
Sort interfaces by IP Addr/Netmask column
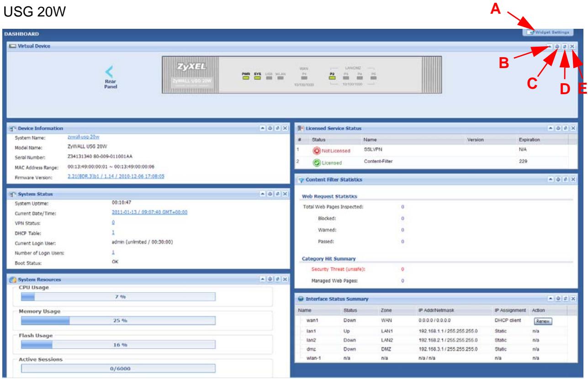[x=454, y=310]
